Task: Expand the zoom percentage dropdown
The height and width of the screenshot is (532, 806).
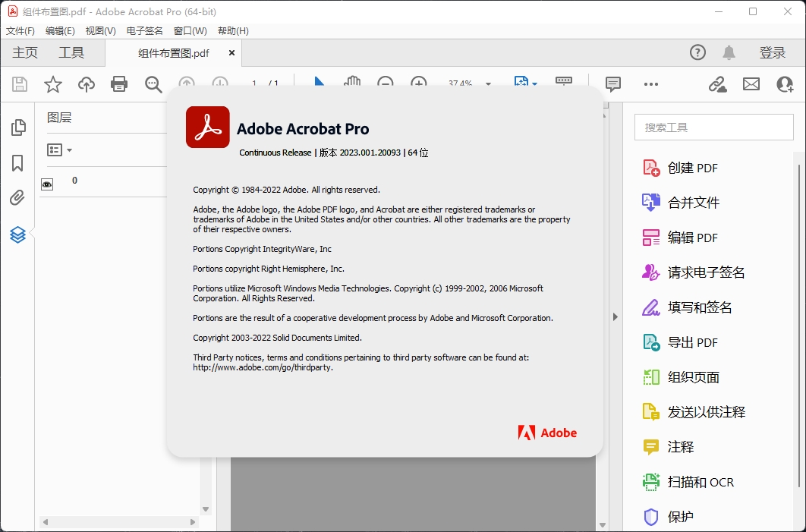Action: [x=488, y=84]
